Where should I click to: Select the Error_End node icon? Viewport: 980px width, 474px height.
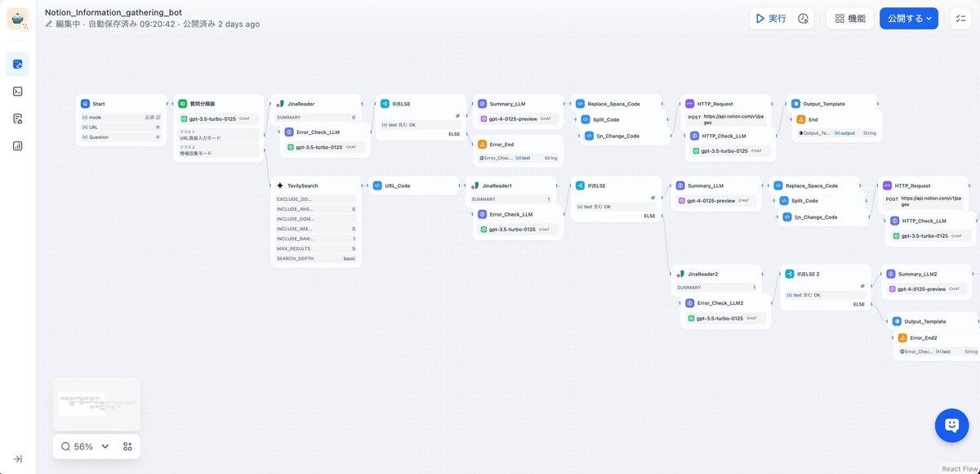482,145
